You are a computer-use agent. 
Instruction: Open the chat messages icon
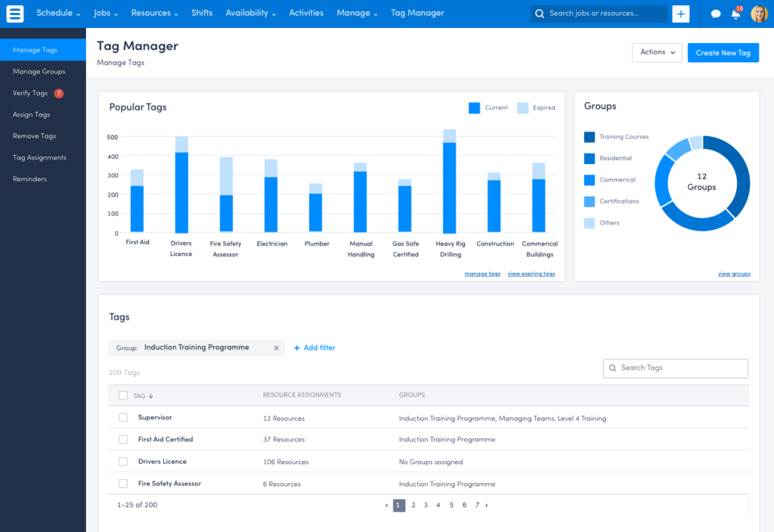click(x=716, y=14)
